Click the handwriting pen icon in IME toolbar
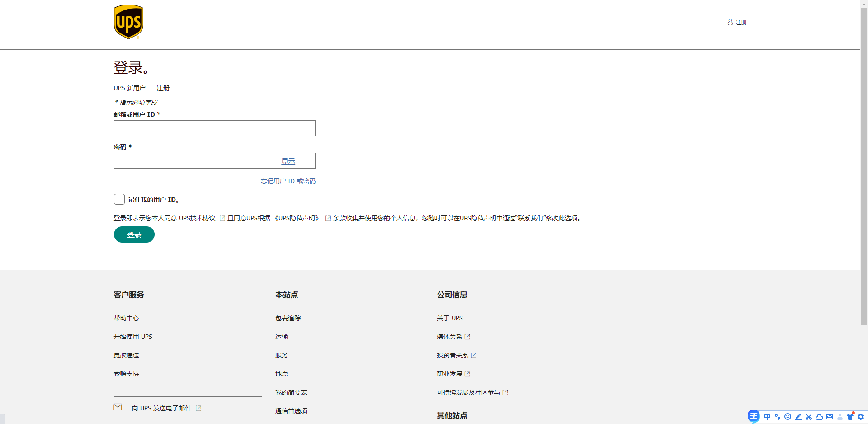This screenshot has width=868, height=424. (798, 417)
